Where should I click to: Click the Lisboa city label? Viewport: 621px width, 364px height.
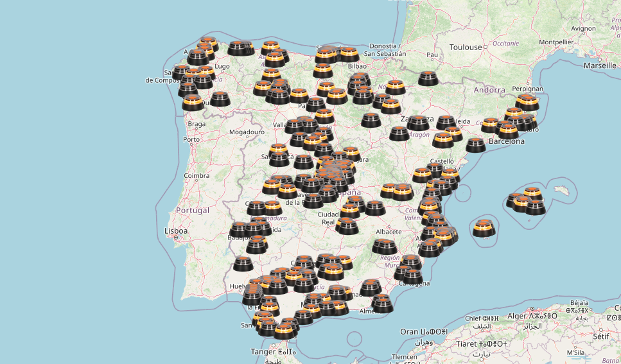pos(175,231)
